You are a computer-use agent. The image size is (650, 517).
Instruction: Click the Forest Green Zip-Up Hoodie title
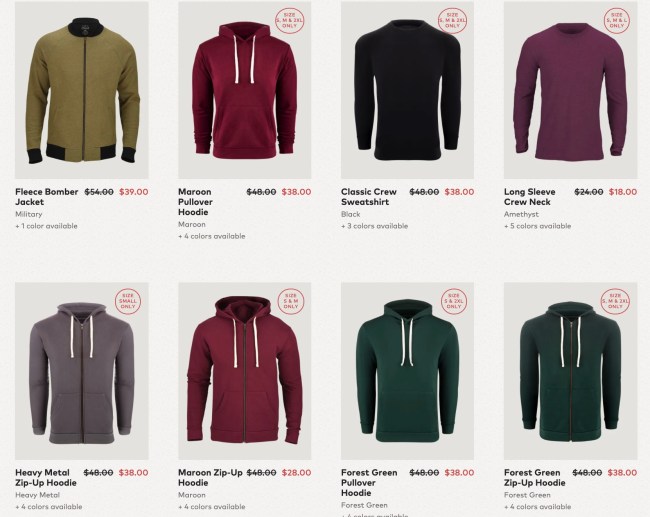click(x=534, y=478)
